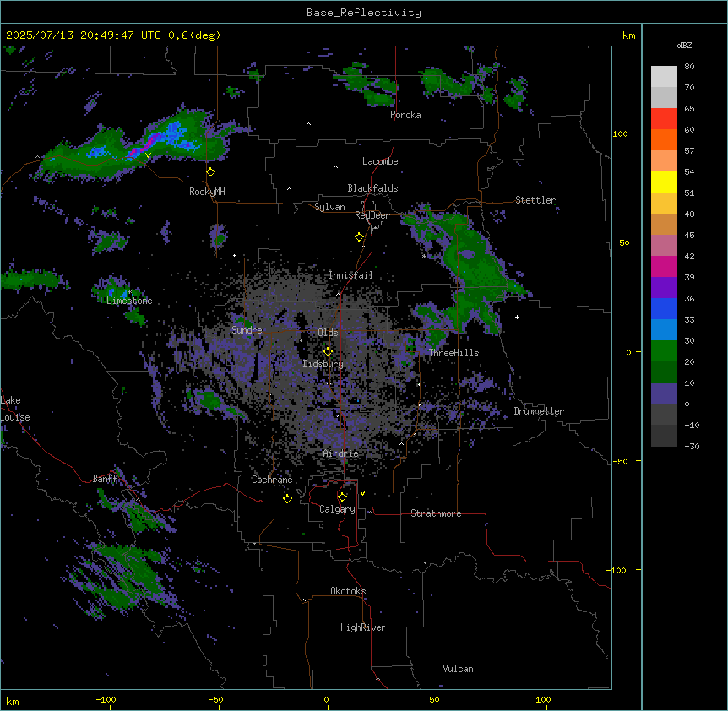Click the yellow V marker beside the magenta storm core
The height and width of the screenshot is (711, 728).
click(x=148, y=155)
